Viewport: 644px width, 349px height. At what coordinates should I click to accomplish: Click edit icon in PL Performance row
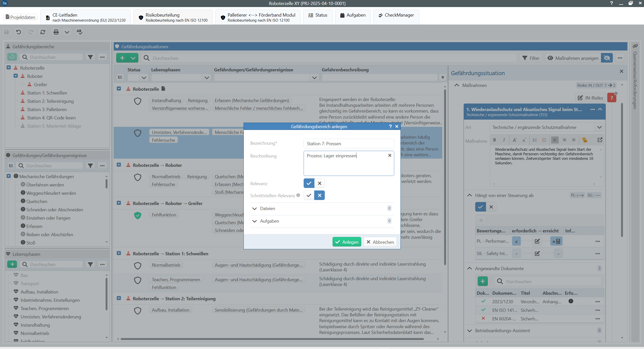pyautogui.click(x=537, y=241)
